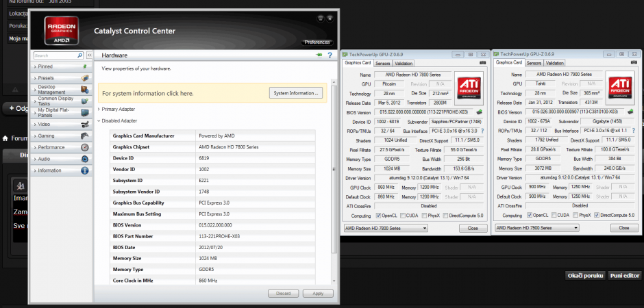Switch to Validation tab in HD 7900 GPU-Z
This screenshot has width=644, height=308.
point(554,63)
